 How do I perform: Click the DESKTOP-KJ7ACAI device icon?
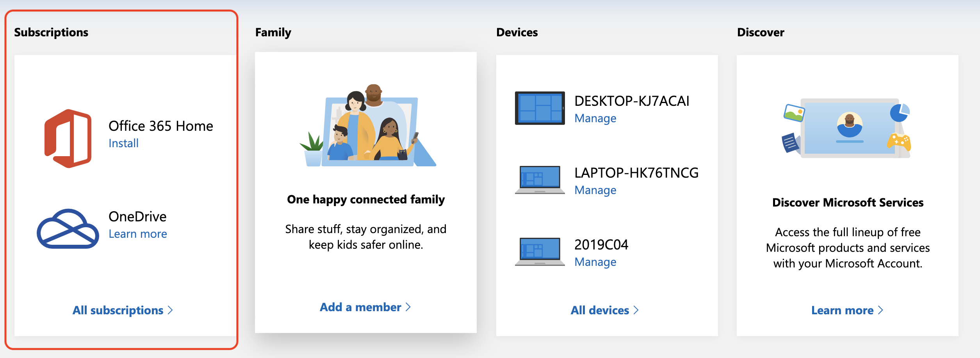[x=540, y=108]
